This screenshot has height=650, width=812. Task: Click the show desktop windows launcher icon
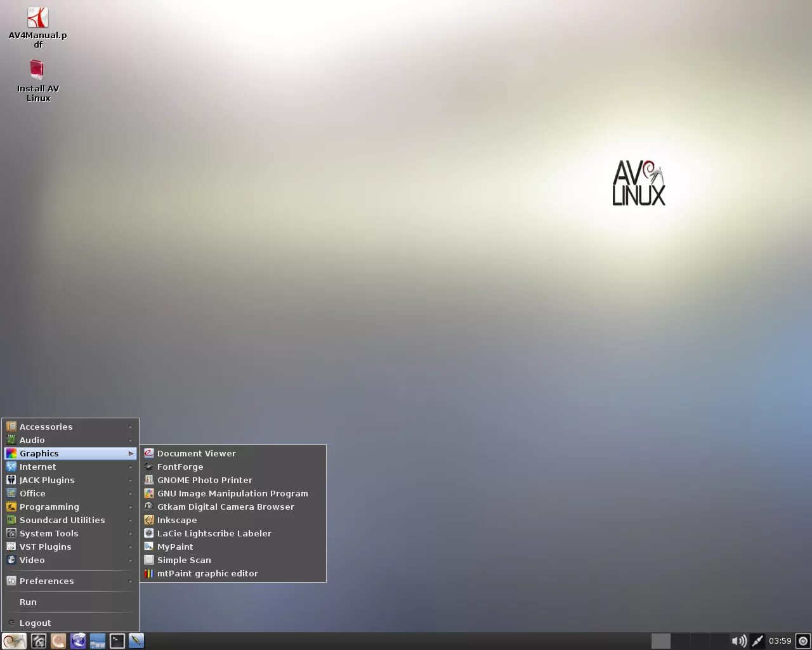pyautogui.click(x=98, y=641)
